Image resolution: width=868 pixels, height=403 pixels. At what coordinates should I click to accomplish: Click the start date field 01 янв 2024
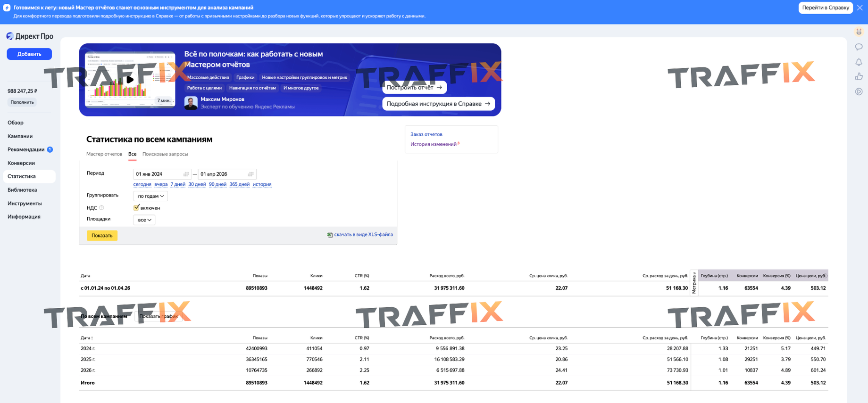tap(162, 174)
